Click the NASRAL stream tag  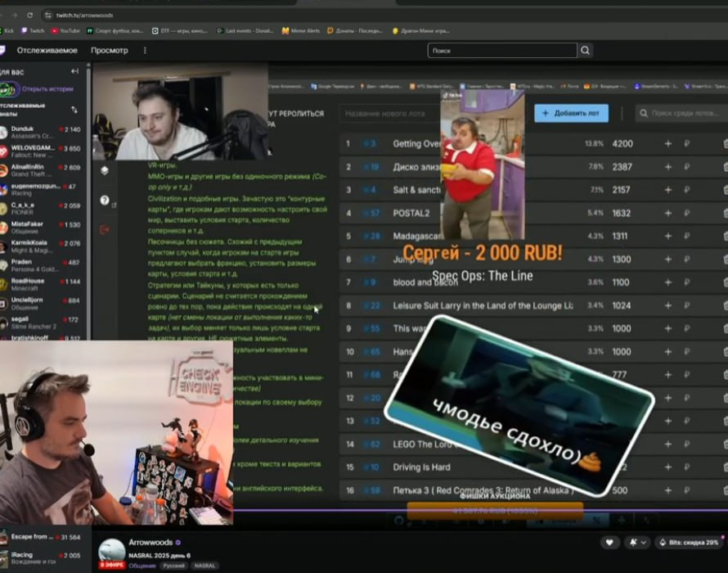204,566
